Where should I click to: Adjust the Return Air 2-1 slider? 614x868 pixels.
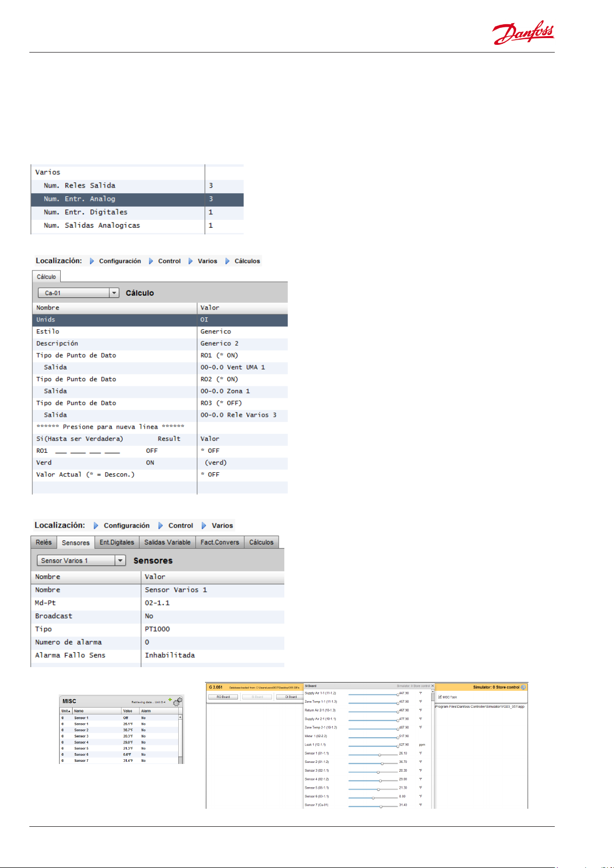click(x=373, y=711)
